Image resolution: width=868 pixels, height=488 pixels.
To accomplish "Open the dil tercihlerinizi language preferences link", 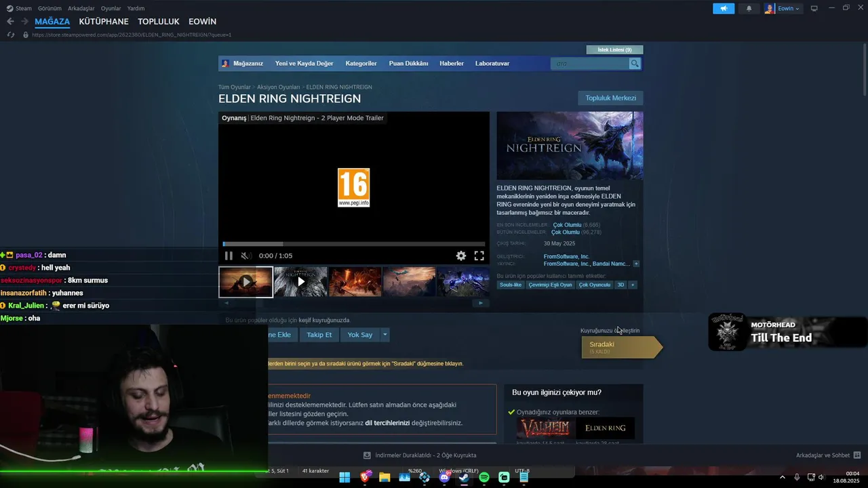I will (387, 423).
